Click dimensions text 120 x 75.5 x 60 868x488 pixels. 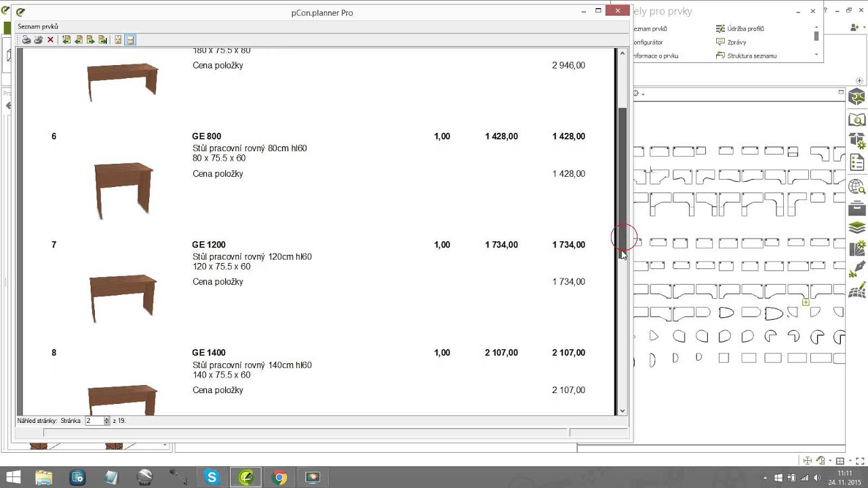point(221,266)
